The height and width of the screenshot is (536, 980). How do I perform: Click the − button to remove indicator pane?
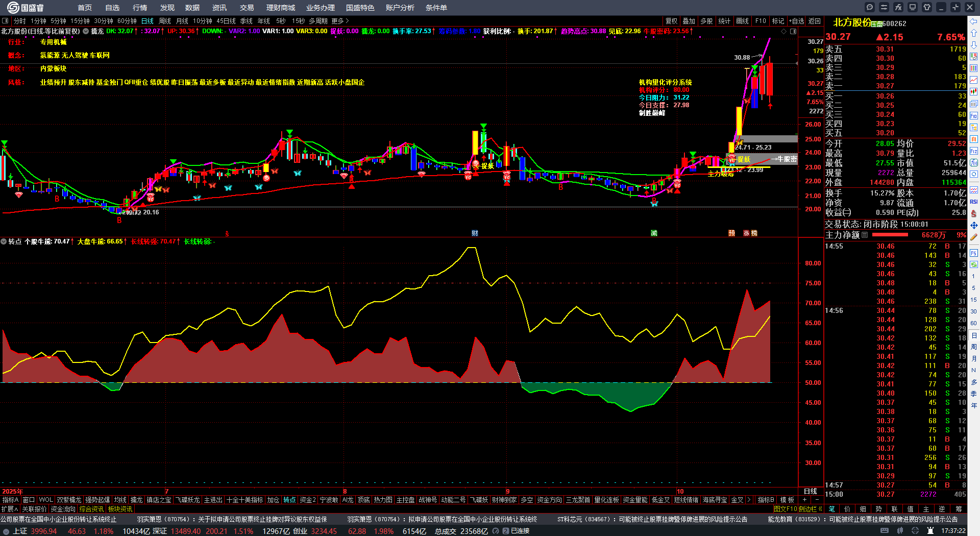point(817,500)
